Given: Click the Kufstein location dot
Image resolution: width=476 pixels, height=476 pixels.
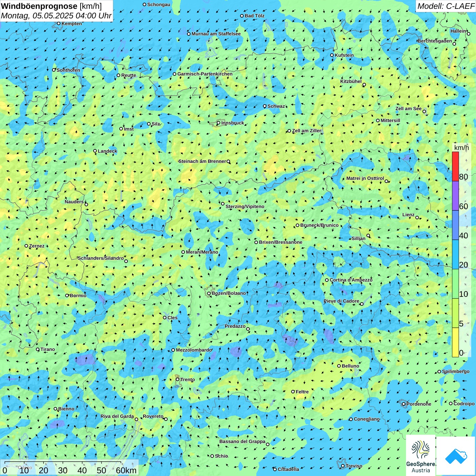Looking at the screenshot, I should [332, 55].
